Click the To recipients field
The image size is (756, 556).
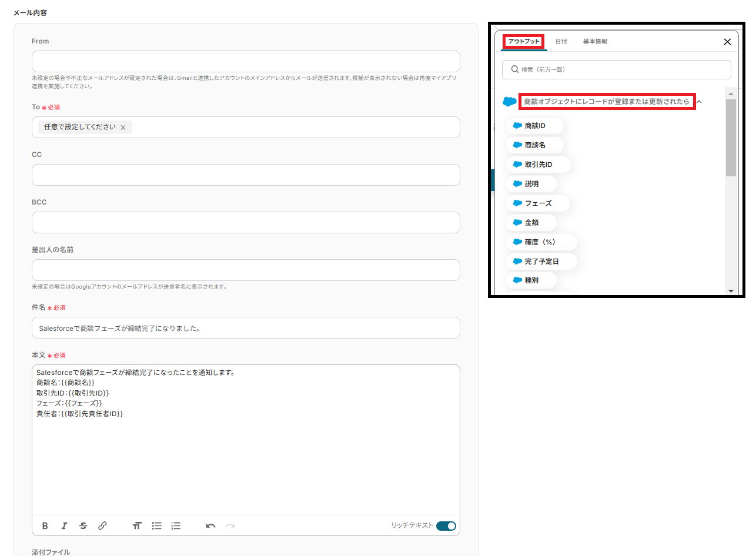[x=246, y=128]
